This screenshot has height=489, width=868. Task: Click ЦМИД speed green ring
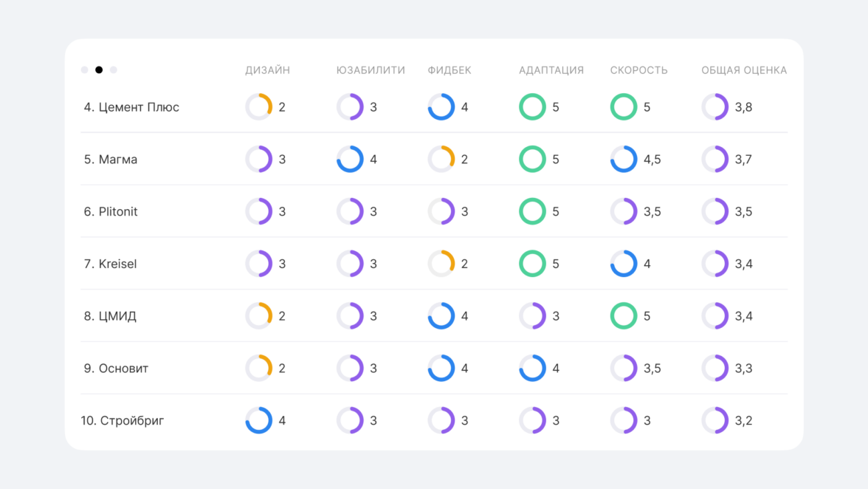click(x=624, y=316)
